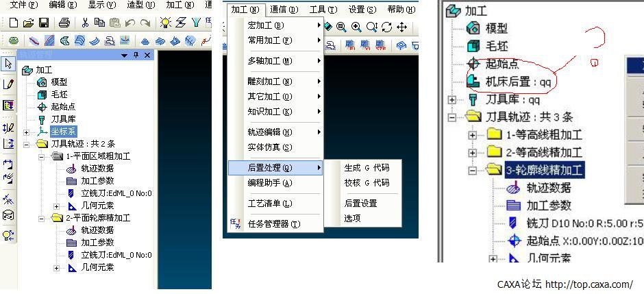Select 选项 in the 后置处理 submenu
Viewport: 644px width, 294px height.
point(362,219)
